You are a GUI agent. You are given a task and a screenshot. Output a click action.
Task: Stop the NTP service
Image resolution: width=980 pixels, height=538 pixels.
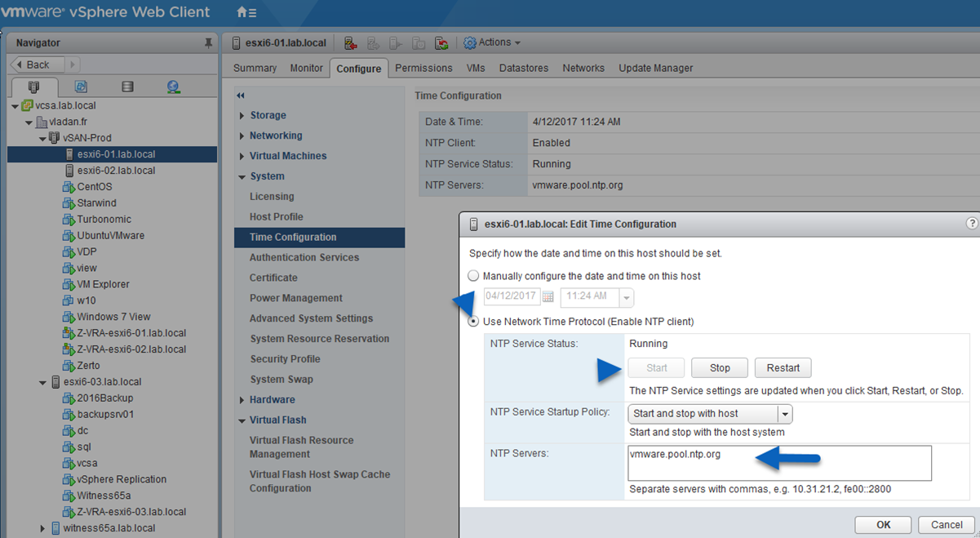click(x=720, y=367)
